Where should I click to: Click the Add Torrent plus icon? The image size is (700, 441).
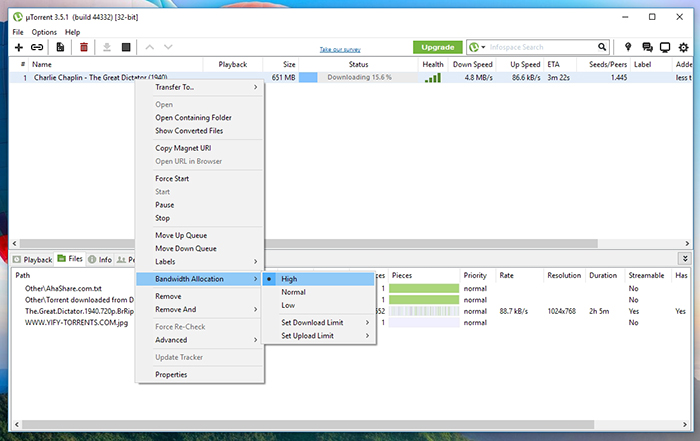(x=19, y=47)
